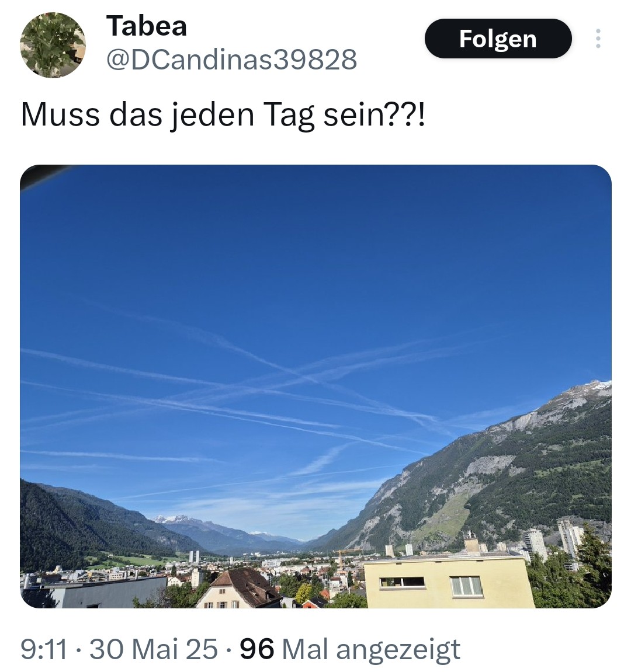Click the Folgen button

(x=498, y=39)
